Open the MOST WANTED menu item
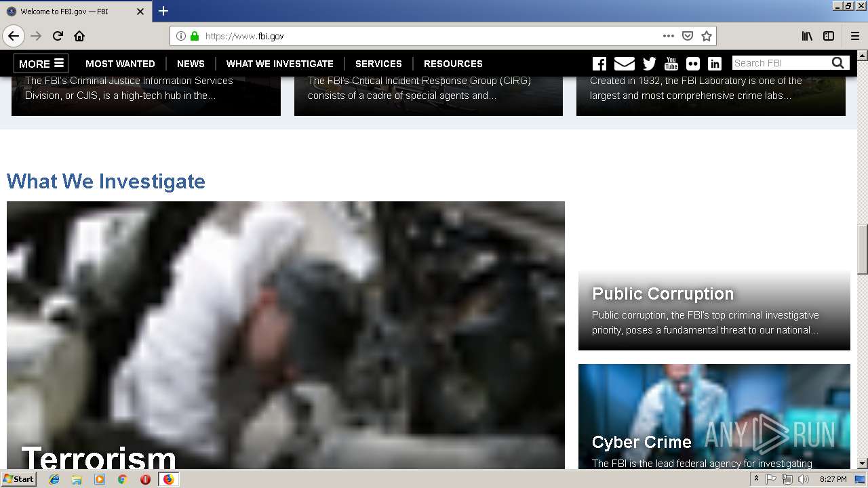868x488 pixels. [120, 64]
